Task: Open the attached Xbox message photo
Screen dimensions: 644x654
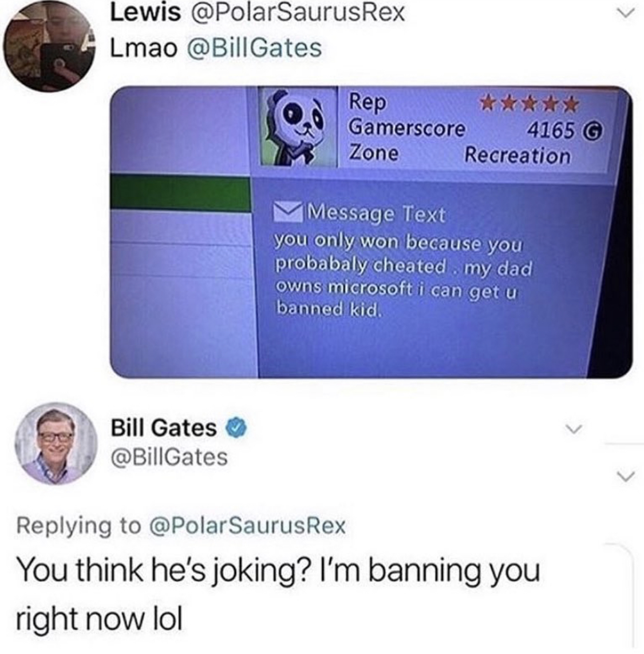Action: pyautogui.click(x=371, y=232)
